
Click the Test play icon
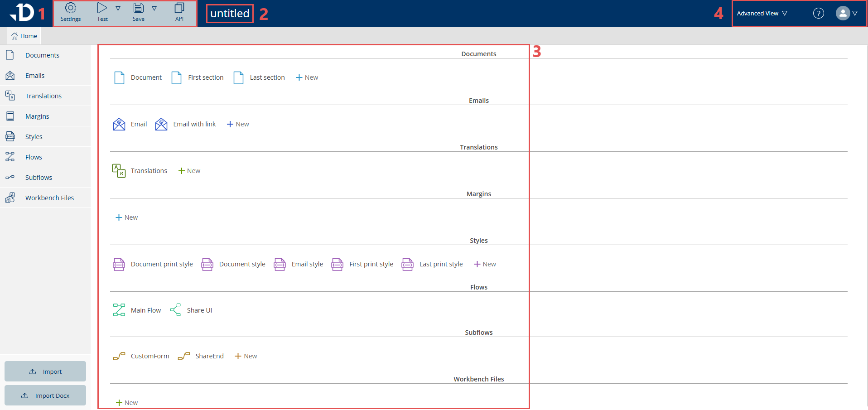click(102, 8)
